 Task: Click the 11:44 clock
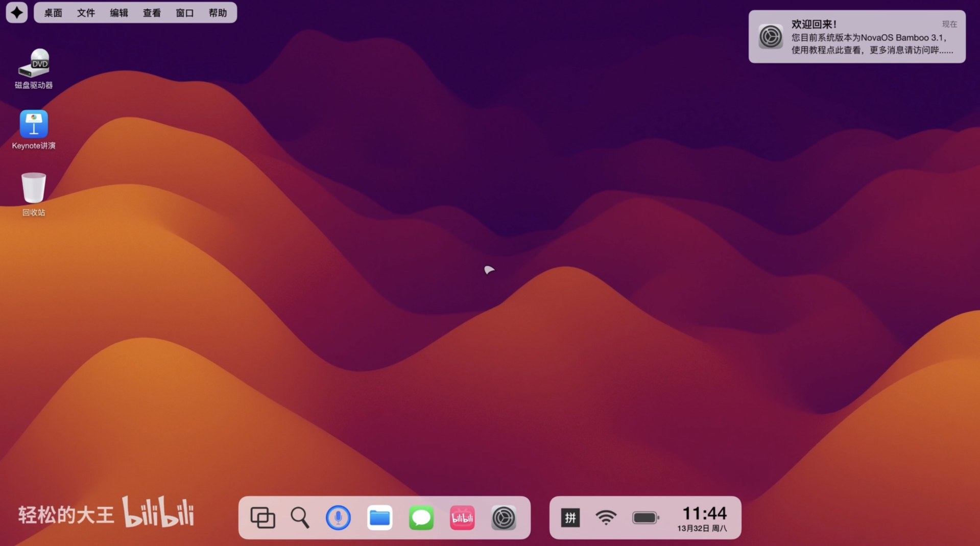(x=704, y=513)
